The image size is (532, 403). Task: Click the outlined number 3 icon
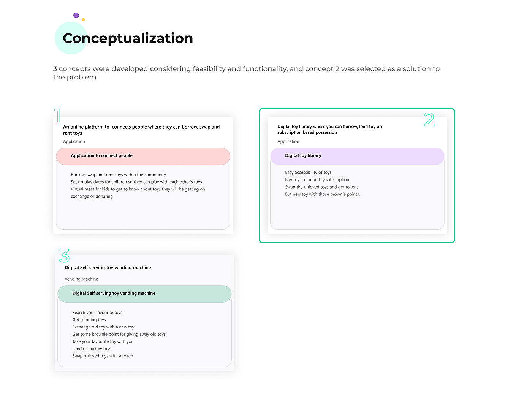pos(64,255)
